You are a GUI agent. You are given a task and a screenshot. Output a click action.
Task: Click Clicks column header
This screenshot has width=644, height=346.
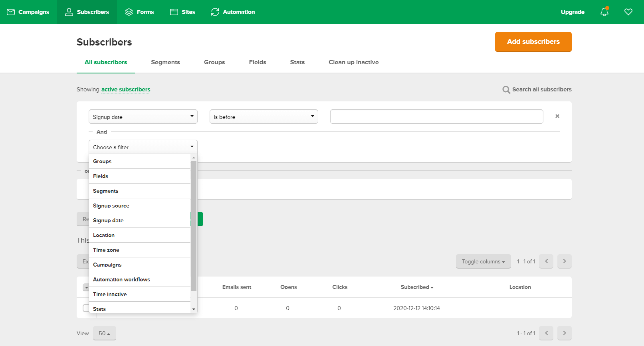[x=340, y=287]
